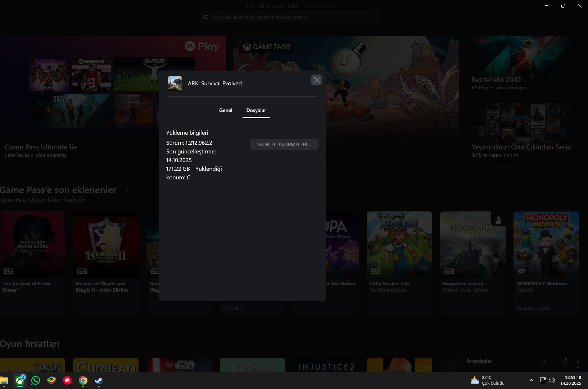Click the 'Yüklü' installed checkmark status
Image resolution: width=588 pixels, height=389 pixels.
[x=232, y=308]
